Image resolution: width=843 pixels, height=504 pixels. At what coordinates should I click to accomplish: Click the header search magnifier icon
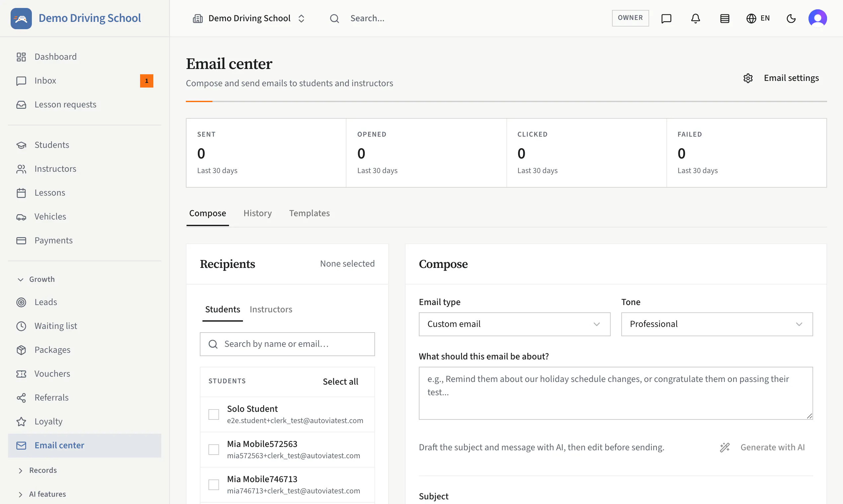[x=335, y=18]
